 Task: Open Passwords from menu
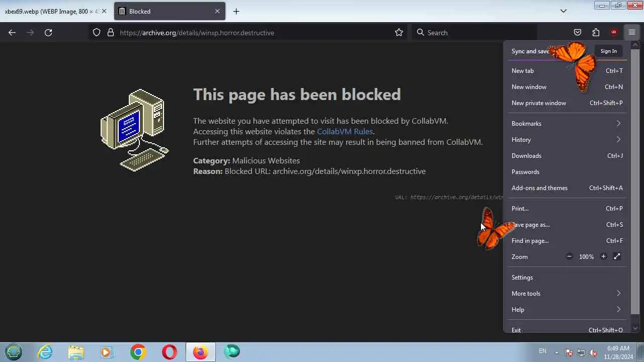click(567, 172)
